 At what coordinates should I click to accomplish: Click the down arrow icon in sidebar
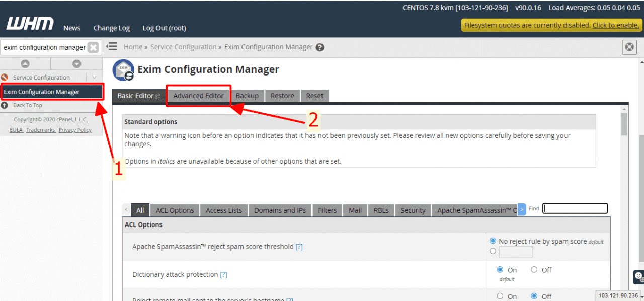pos(76,64)
